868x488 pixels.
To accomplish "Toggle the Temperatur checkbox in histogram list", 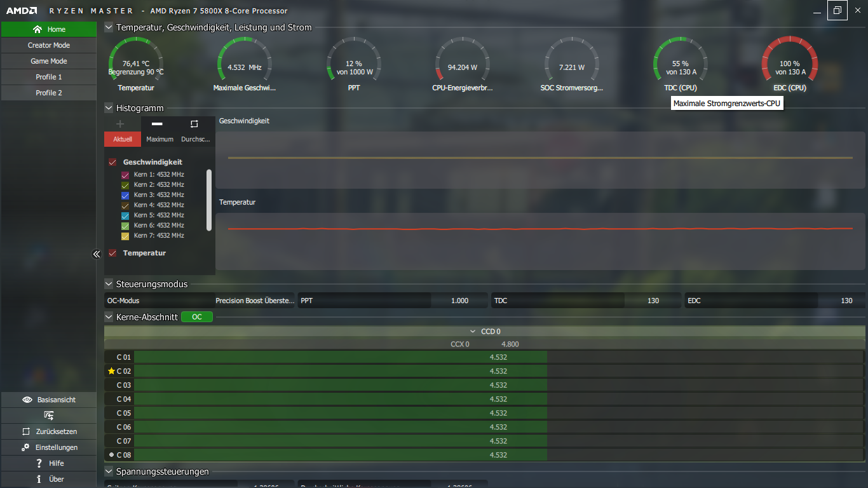I will (113, 253).
